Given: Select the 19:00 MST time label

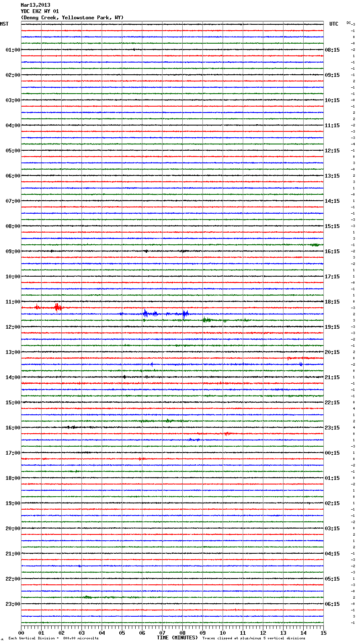Looking at the screenshot, I should 13,503.
